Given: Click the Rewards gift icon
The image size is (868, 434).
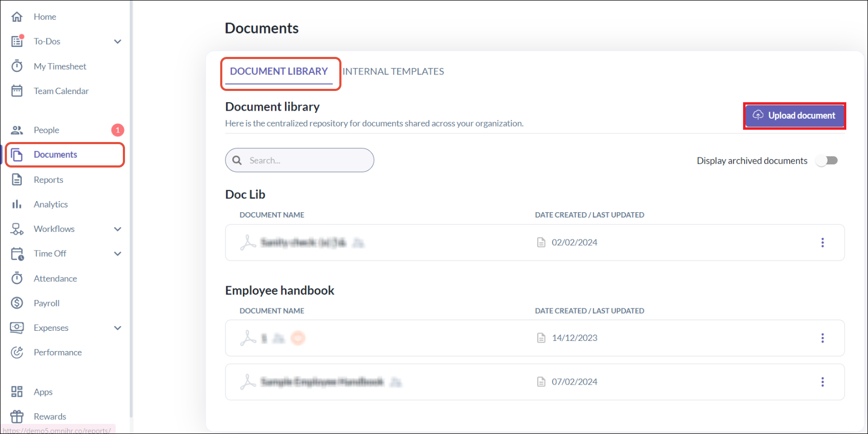Looking at the screenshot, I should pos(17,416).
